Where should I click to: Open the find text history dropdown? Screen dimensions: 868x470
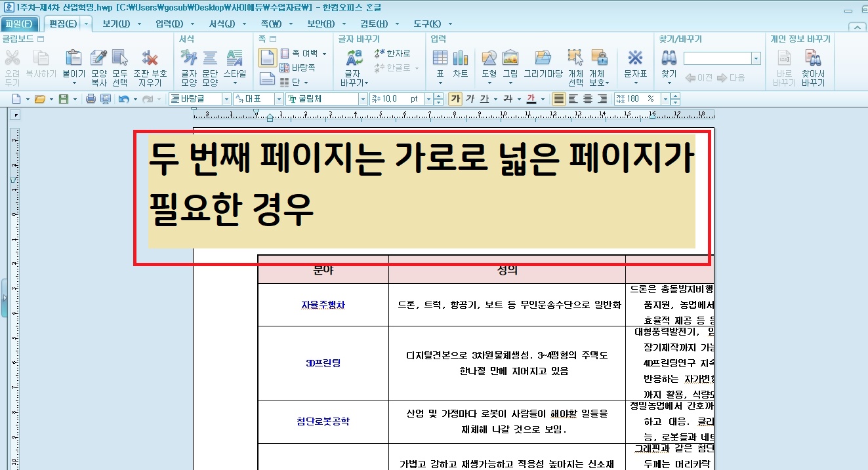[756, 58]
